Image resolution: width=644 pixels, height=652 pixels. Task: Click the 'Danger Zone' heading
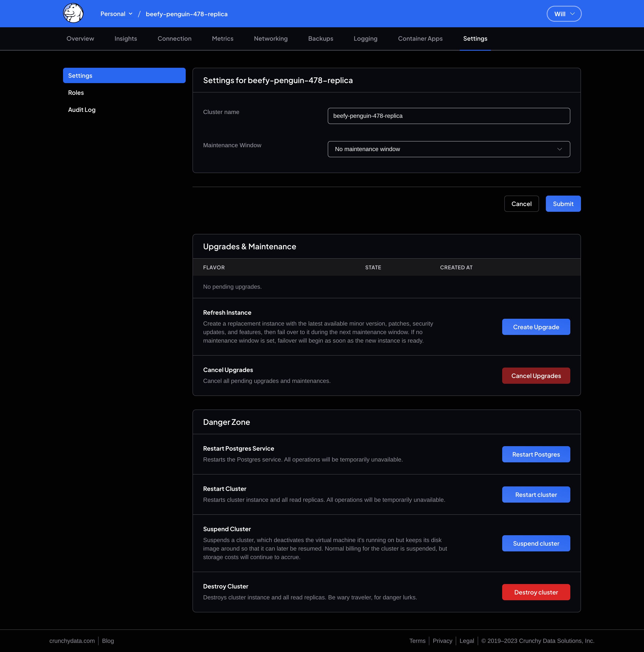[226, 422]
